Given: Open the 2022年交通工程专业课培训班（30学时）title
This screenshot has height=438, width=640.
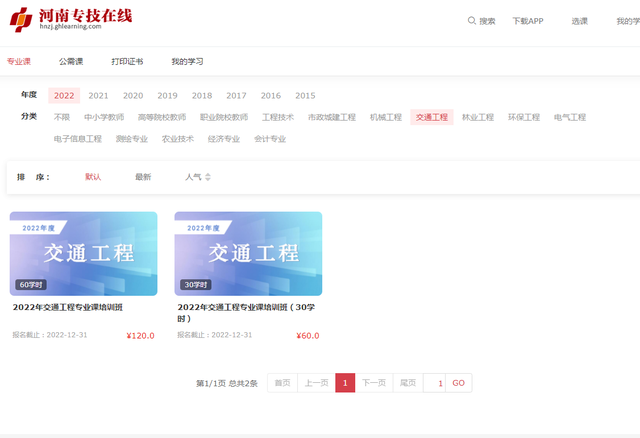Looking at the screenshot, I should [x=246, y=313].
